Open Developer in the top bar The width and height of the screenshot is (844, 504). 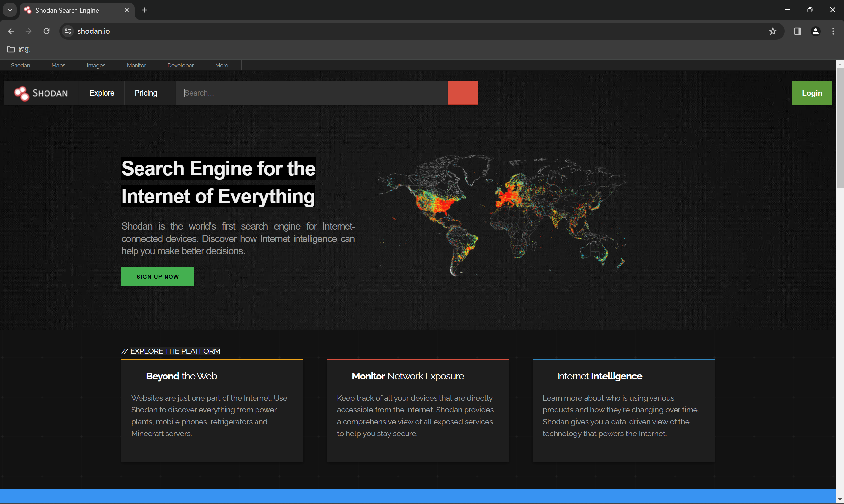pyautogui.click(x=180, y=65)
